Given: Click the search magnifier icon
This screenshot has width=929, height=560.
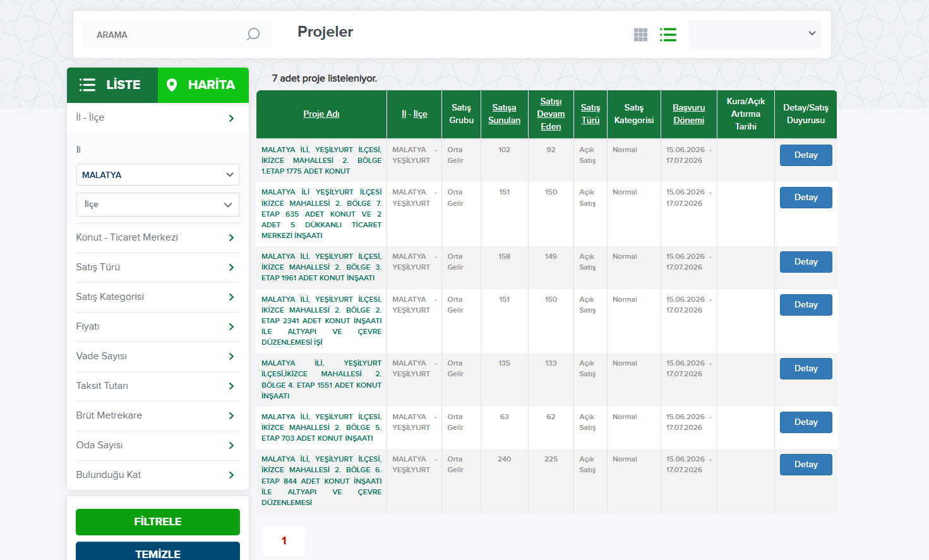Looking at the screenshot, I should (x=253, y=34).
